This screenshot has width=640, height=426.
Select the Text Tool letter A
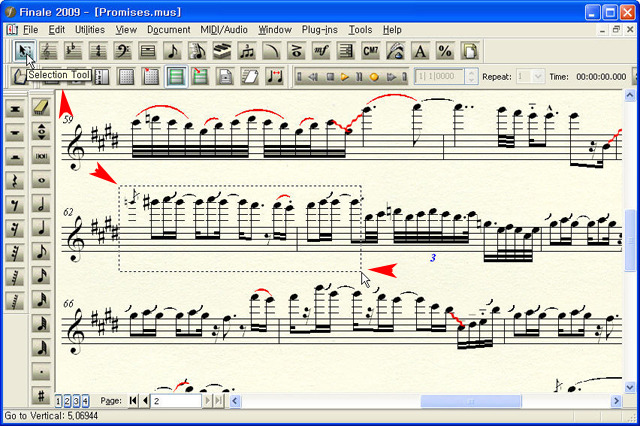[420, 51]
